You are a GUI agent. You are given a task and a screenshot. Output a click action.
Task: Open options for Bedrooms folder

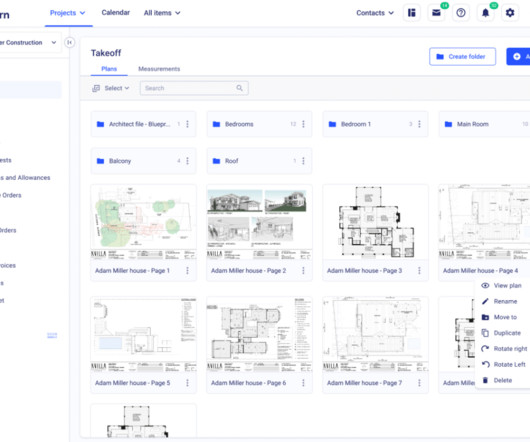click(x=303, y=124)
